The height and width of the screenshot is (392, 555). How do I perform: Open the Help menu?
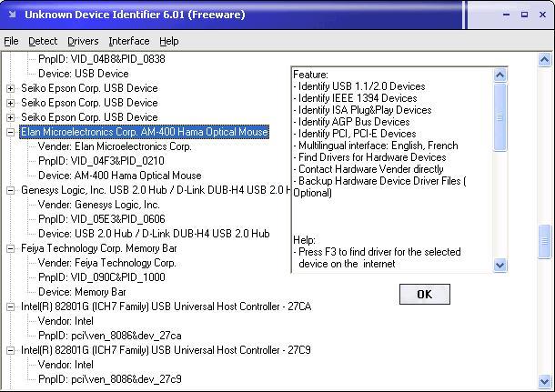coord(169,41)
